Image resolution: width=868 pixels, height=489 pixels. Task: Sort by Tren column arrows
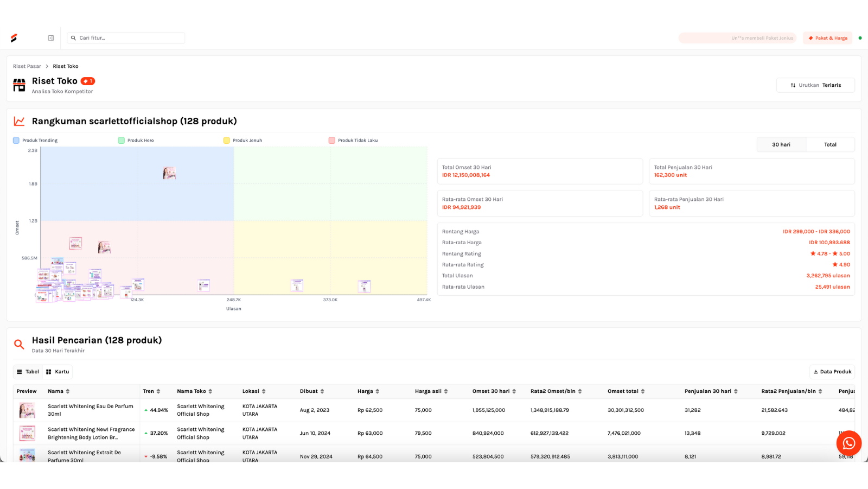click(x=158, y=391)
